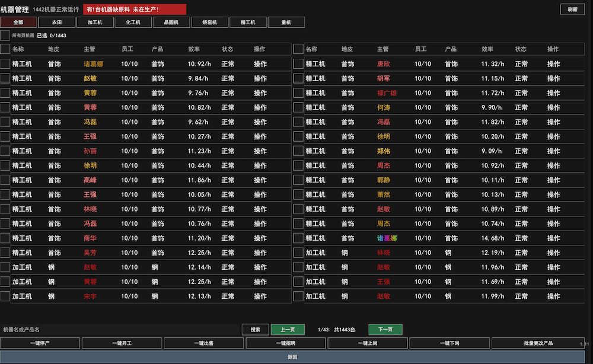Image resolution: width=593 pixels, height=364 pixels.
Task: Click manager name 诸葛娜 in the left table
Action: point(94,64)
